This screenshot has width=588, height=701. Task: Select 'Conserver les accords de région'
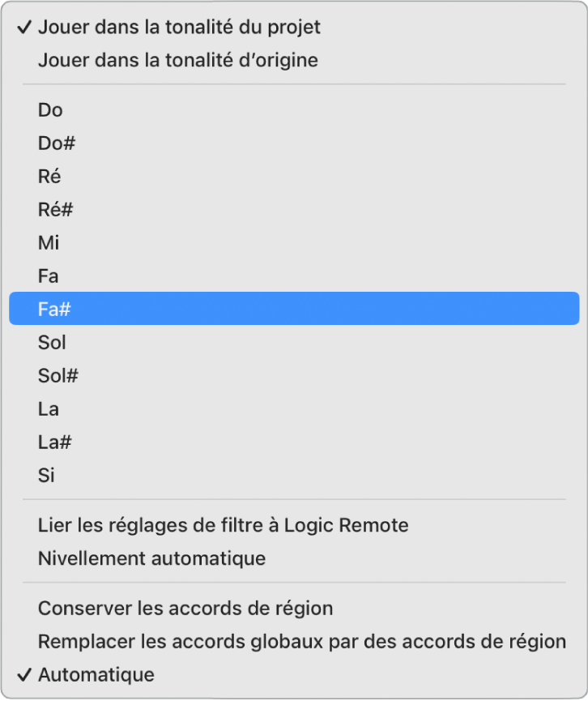tap(185, 608)
